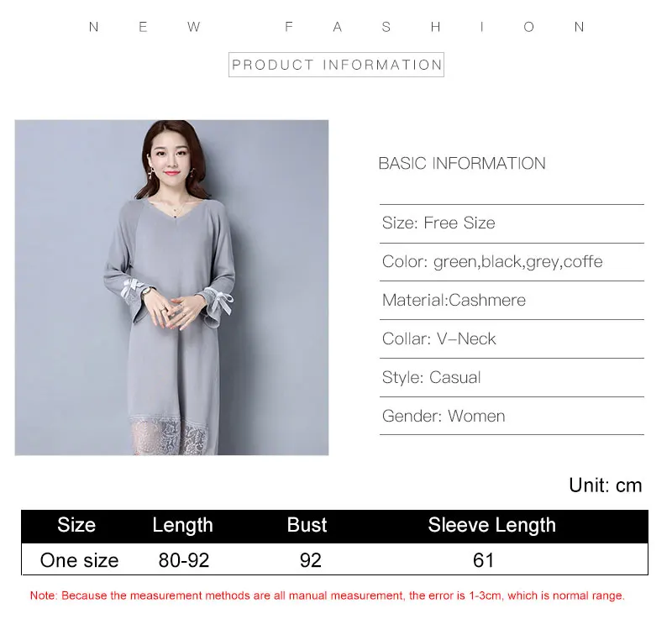Click the PRODUCT INFORMATION boxed heading
The height and width of the screenshot is (619, 672).
coord(336,65)
